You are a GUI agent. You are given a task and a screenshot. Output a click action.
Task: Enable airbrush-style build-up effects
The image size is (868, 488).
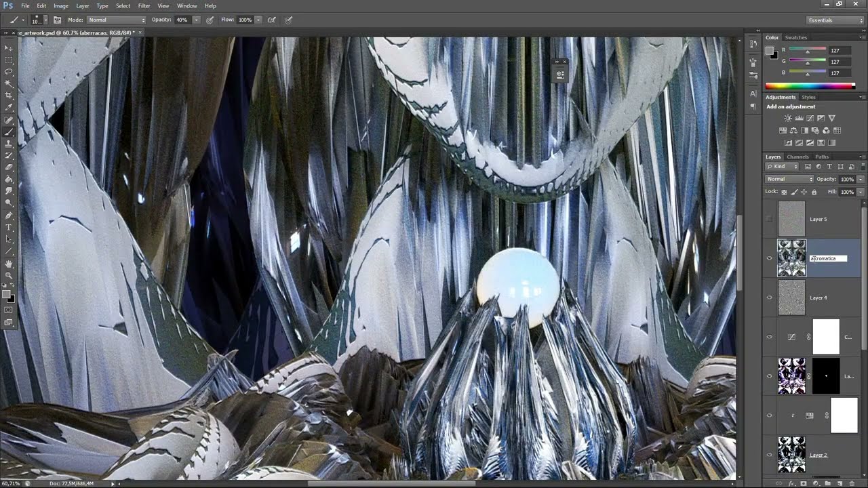tap(272, 20)
